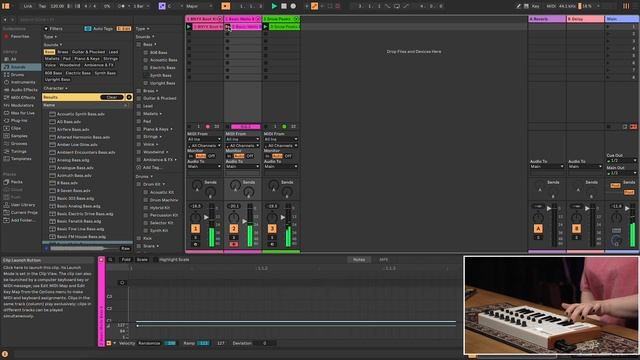Image resolution: width=640 pixels, height=360 pixels.
Task: Check the 808 Bass tag checkbox
Action: point(146,53)
